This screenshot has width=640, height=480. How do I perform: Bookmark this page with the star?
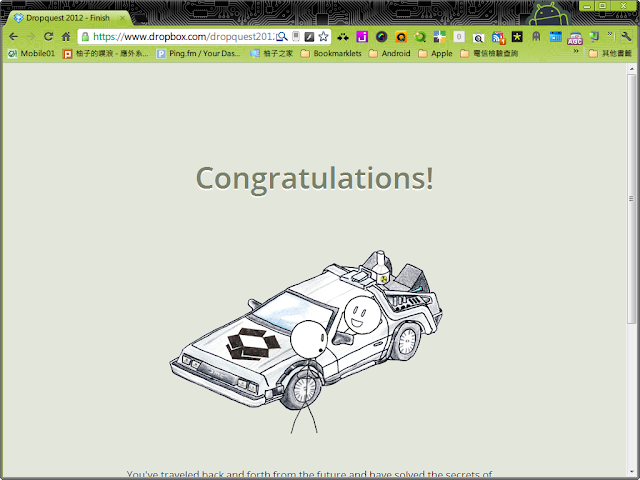coord(323,37)
